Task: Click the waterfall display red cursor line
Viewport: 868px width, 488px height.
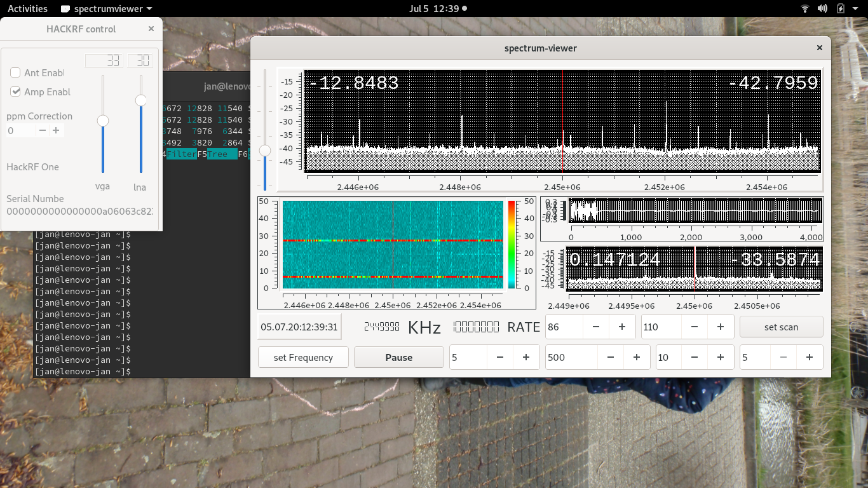Action: click(x=393, y=245)
